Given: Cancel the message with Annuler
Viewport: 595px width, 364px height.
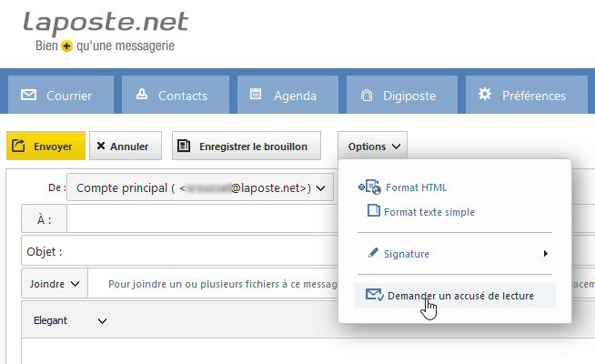Looking at the screenshot, I should point(126,146).
